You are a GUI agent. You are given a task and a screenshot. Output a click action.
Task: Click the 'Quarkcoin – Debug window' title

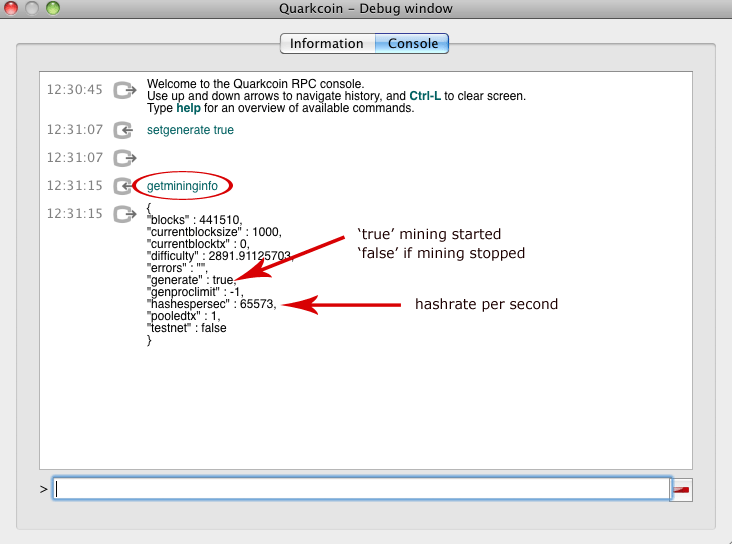click(x=366, y=8)
